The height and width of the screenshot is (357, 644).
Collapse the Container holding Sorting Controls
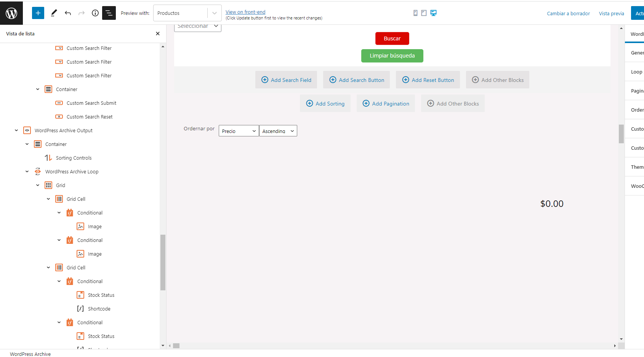pyautogui.click(x=27, y=144)
